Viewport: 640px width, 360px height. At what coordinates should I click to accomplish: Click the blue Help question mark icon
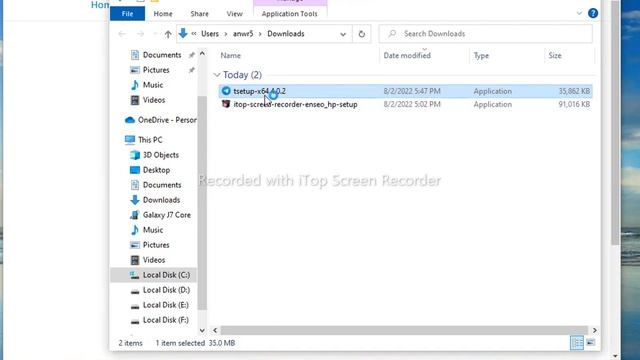[x=593, y=13]
